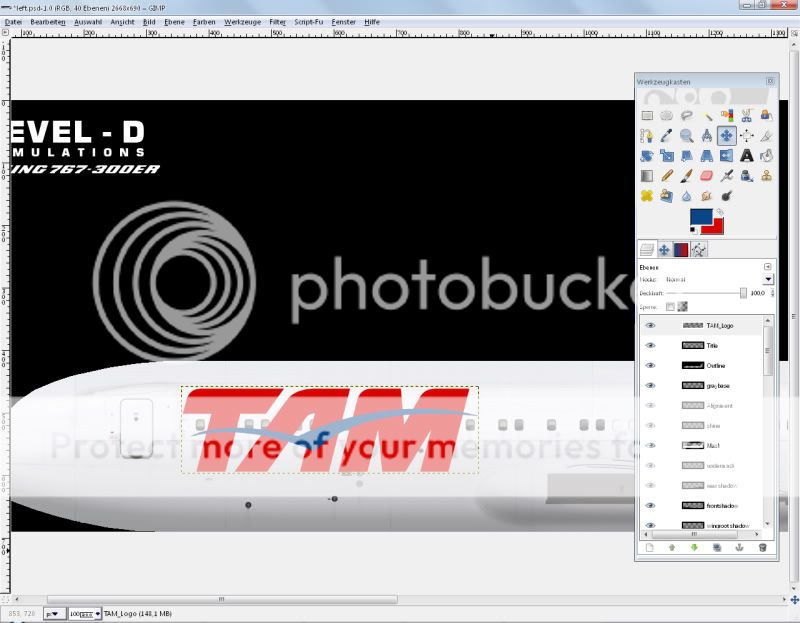
Task: Click the blue foreground color swatch
Action: click(701, 216)
